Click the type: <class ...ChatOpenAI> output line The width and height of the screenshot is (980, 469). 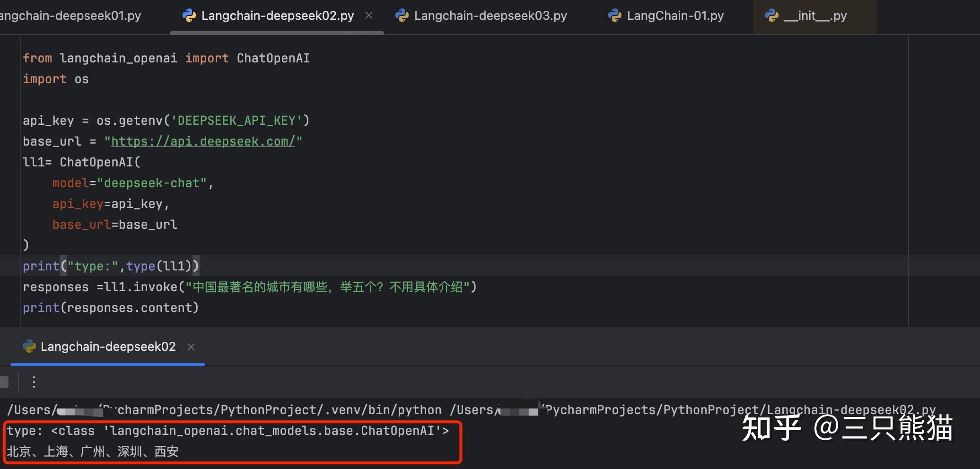click(x=228, y=431)
